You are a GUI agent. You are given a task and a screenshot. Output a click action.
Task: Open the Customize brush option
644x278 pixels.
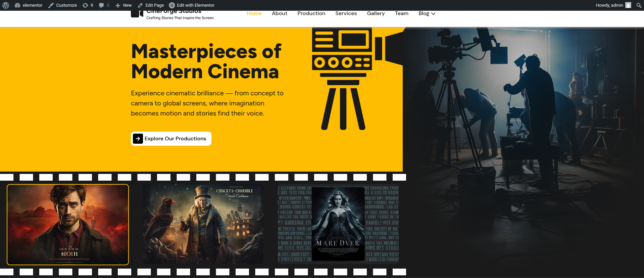tap(62, 5)
